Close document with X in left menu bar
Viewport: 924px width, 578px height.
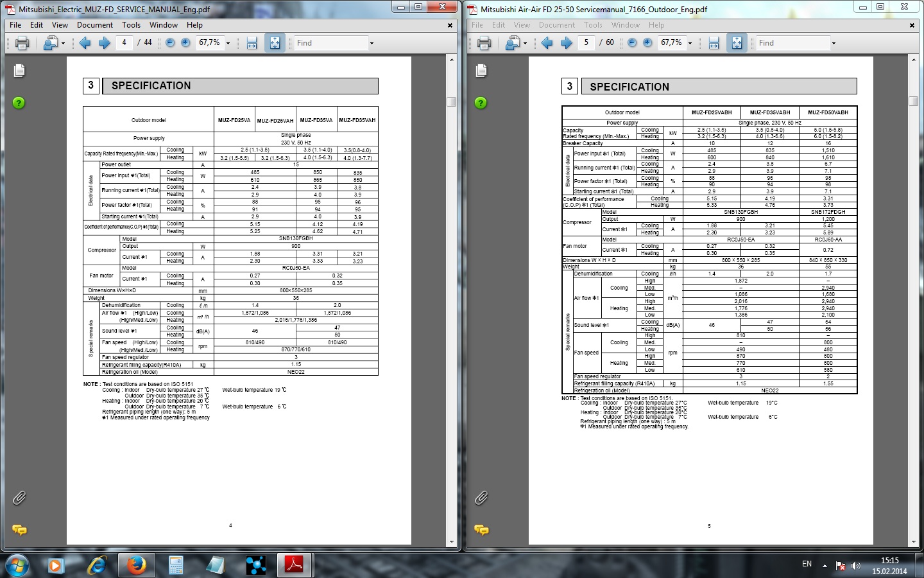(x=450, y=26)
